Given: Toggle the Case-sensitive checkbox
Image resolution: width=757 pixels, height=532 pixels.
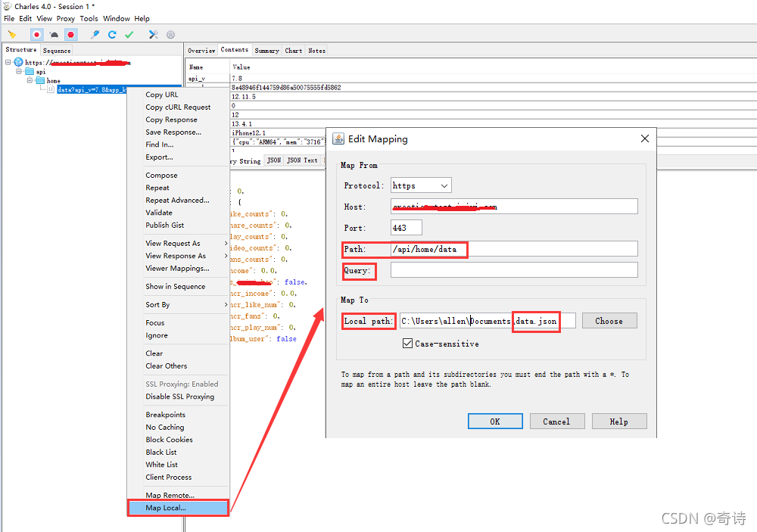Looking at the screenshot, I should pyautogui.click(x=407, y=344).
